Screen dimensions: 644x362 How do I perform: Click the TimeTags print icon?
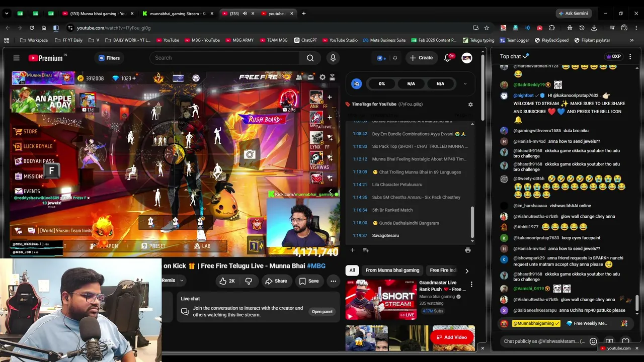click(x=468, y=250)
